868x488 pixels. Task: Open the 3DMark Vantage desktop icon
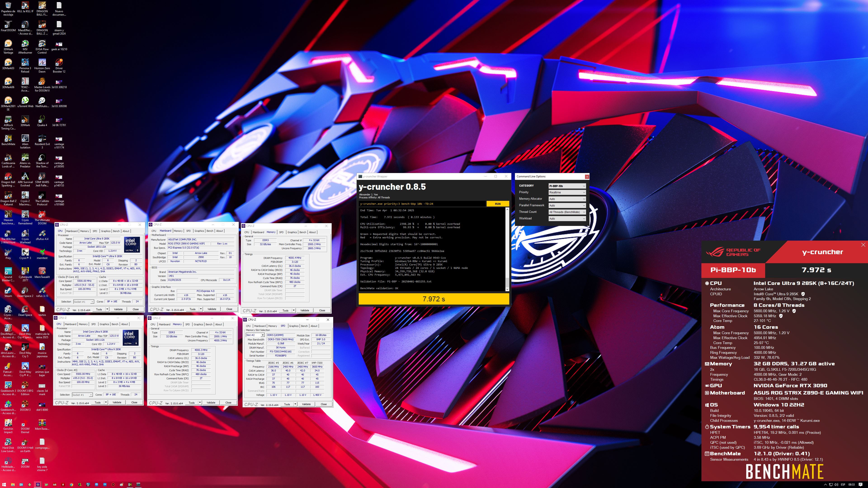coord(8,47)
